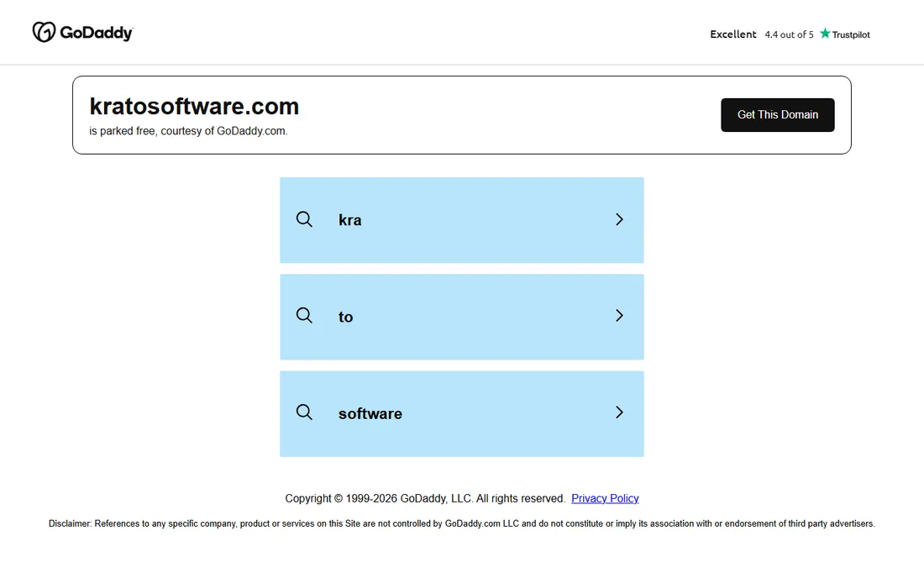924x578 pixels.
Task: Click the kratosoftware.com domain heading
Action: coord(194,107)
